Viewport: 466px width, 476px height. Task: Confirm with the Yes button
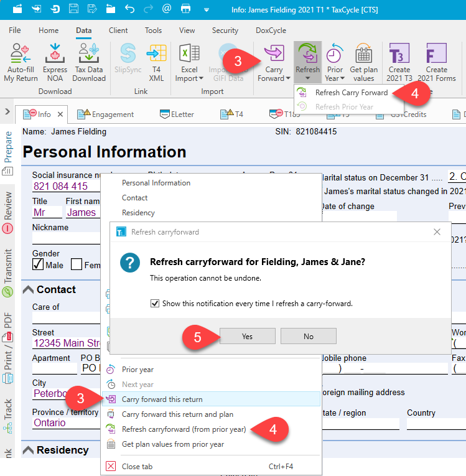(x=248, y=336)
